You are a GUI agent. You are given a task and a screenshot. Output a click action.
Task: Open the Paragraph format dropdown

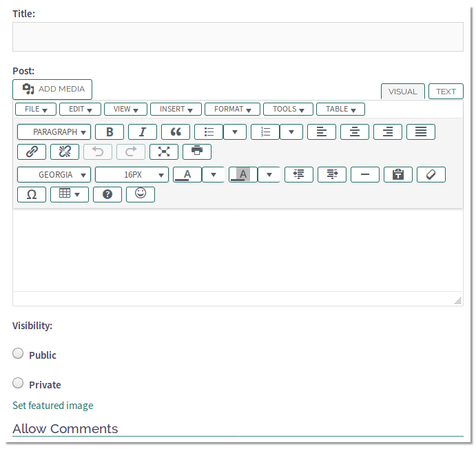54,132
